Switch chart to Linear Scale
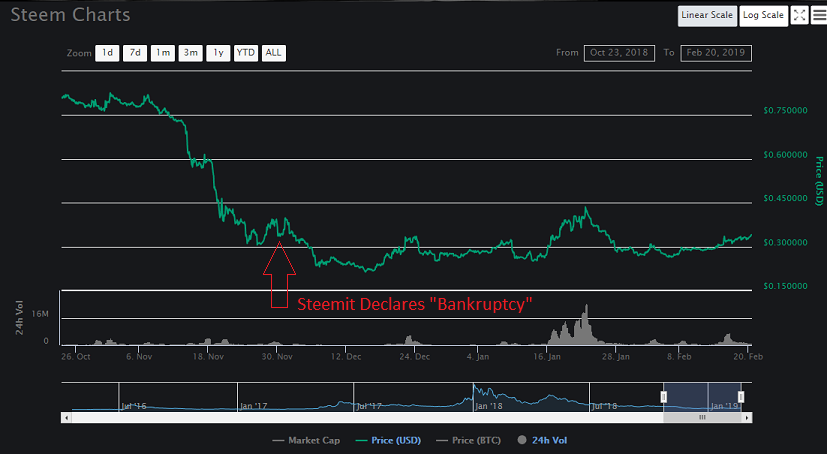Image resolution: width=827 pixels, height=454 pixels. pyautogui.click(x=707, y=15)
